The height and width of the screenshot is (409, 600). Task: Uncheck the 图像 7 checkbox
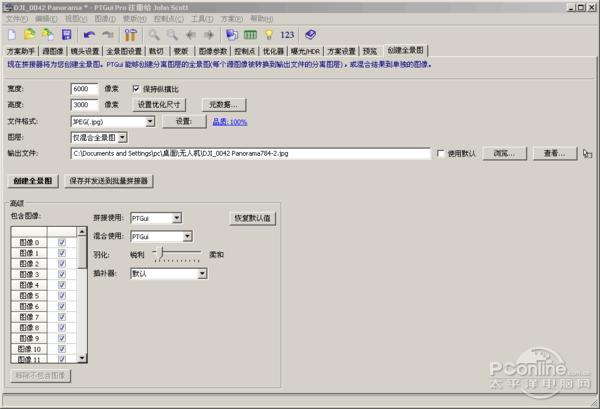click(x=62, y=317)
